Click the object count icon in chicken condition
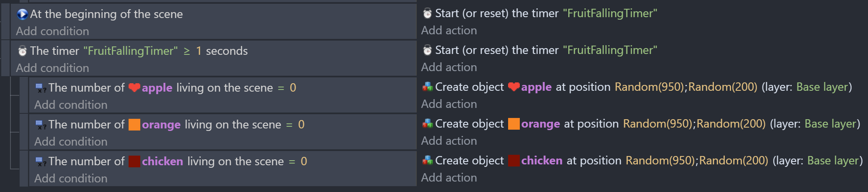The width and height of the screenshot is (868, 192). (x=40, y=161)
